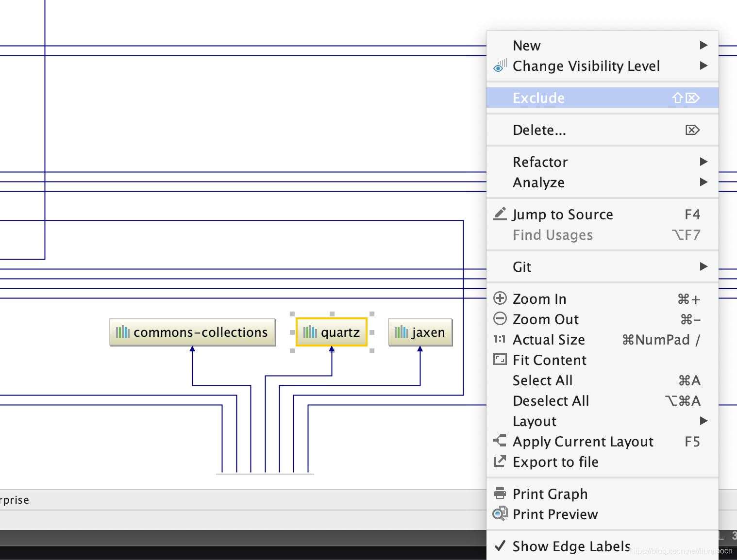Image resolution: width=737 pixels, height=560 pixels.
Task: Expand the New submenu arrow
Action: click(x=703, y=45)
